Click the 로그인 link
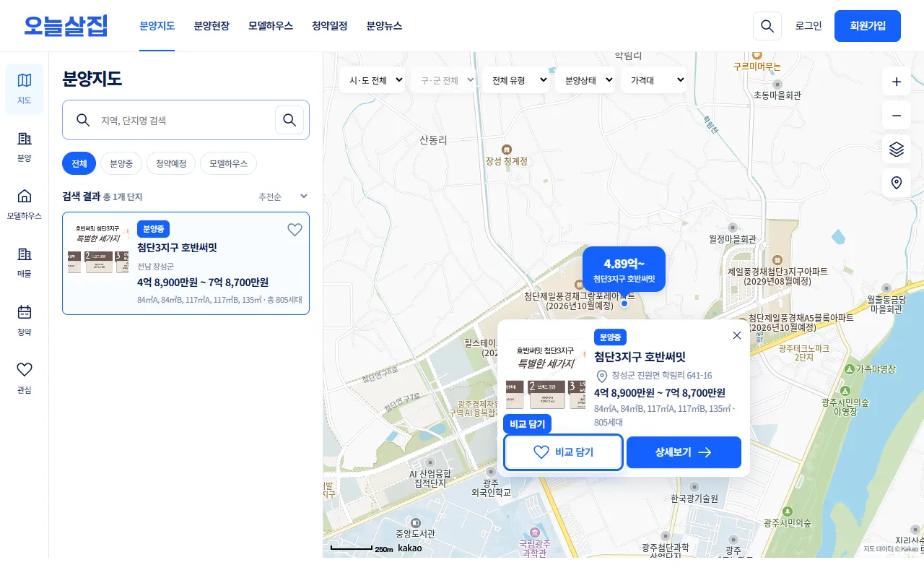 (x=808, y=26)
